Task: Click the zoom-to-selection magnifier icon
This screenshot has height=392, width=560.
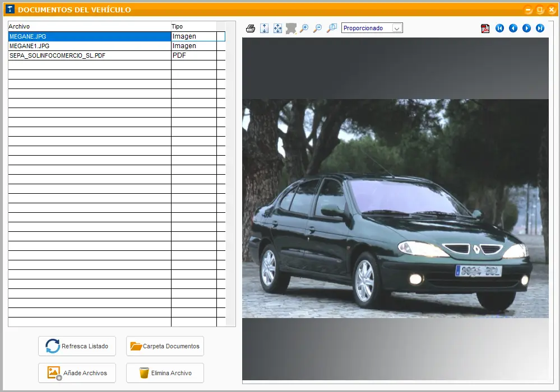Action: (332, 28)
